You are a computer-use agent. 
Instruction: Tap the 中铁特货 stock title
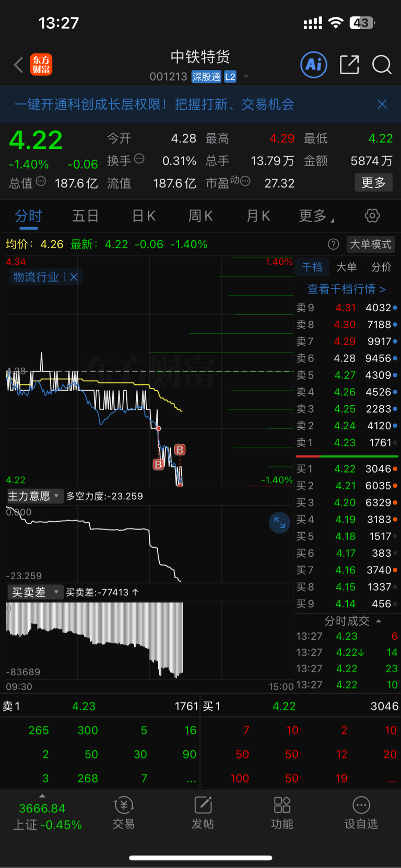tap(200, 56)
